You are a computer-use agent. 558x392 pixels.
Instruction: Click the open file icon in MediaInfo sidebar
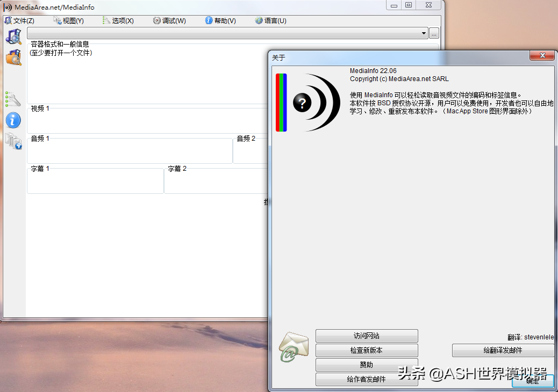(14, 37)
